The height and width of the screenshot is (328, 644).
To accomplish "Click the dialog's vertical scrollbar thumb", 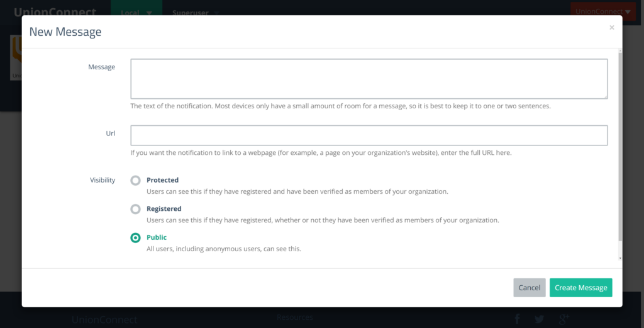I will [620, 146].
